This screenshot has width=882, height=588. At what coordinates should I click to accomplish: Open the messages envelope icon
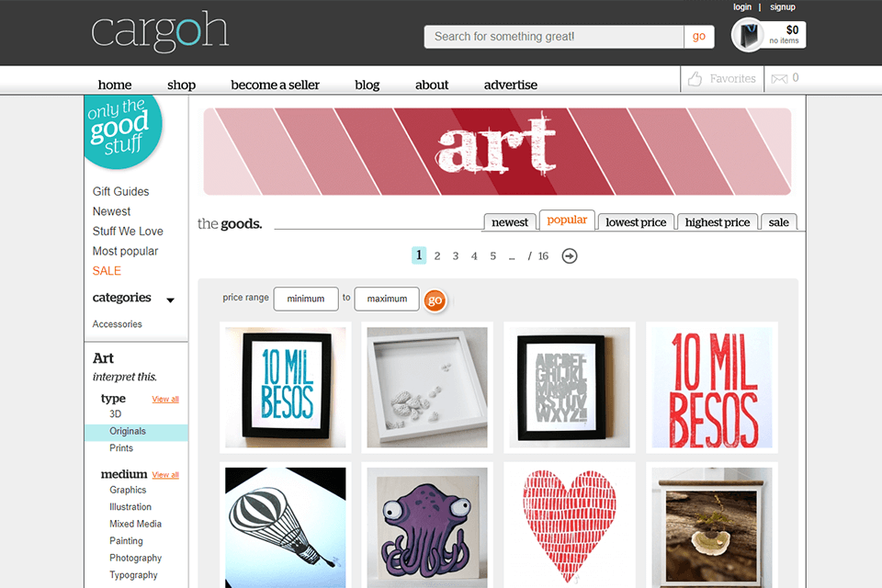click(779, 79)
